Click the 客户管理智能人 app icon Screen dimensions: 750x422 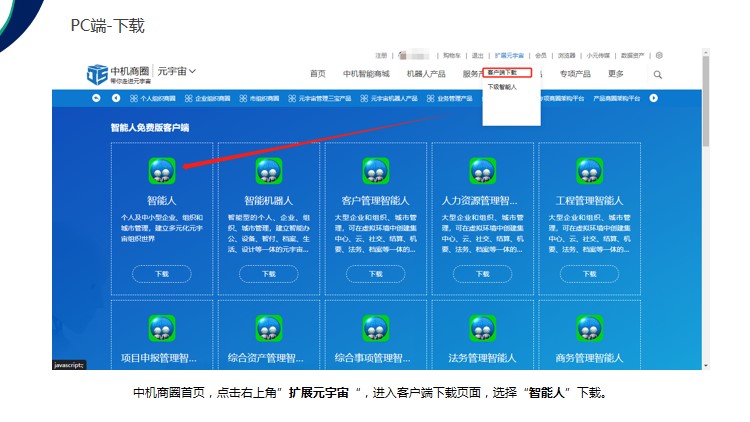tap(375, 171)
